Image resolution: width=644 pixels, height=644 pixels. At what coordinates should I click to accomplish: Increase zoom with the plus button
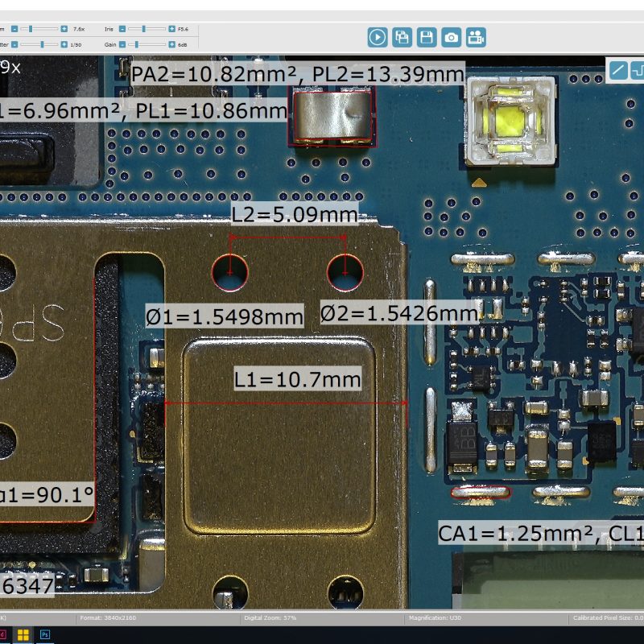coord(65,28)
